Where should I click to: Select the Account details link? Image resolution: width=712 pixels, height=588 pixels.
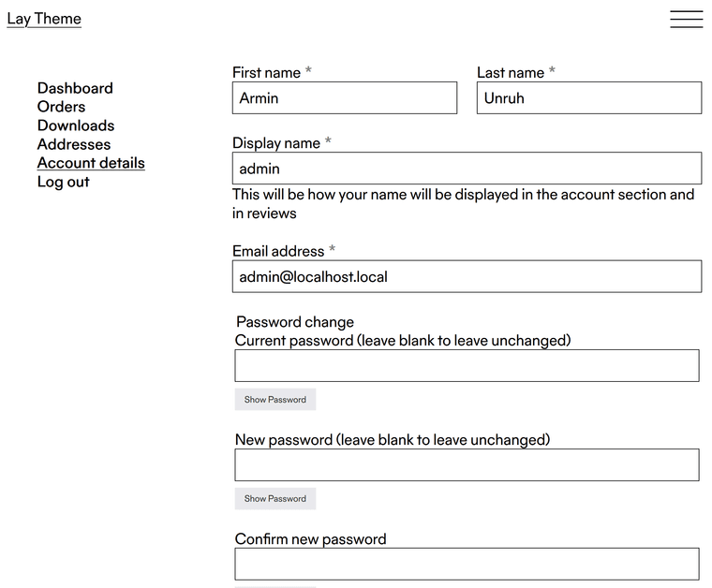coord(91,163)
